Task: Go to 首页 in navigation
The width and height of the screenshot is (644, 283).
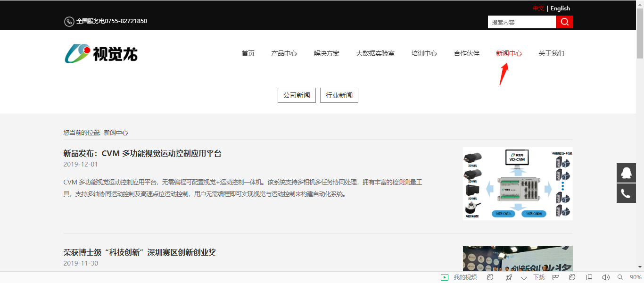Action: click(x=248, y=53)
